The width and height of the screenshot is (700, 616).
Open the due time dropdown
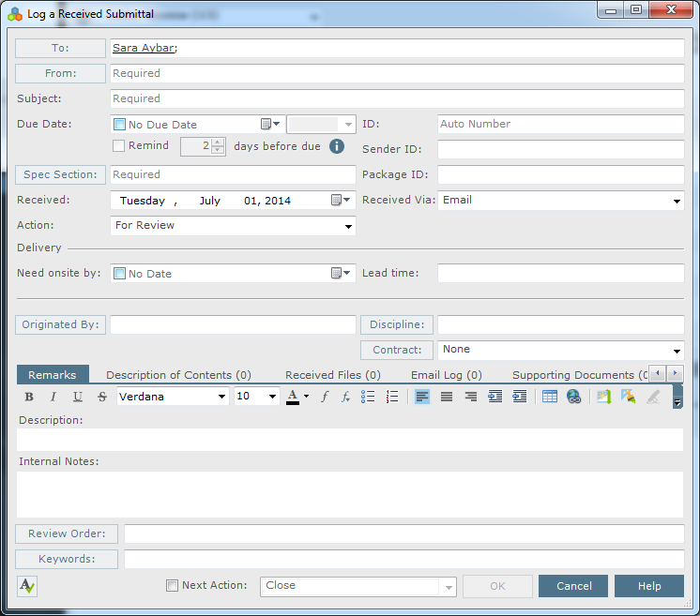pos(348,125)
